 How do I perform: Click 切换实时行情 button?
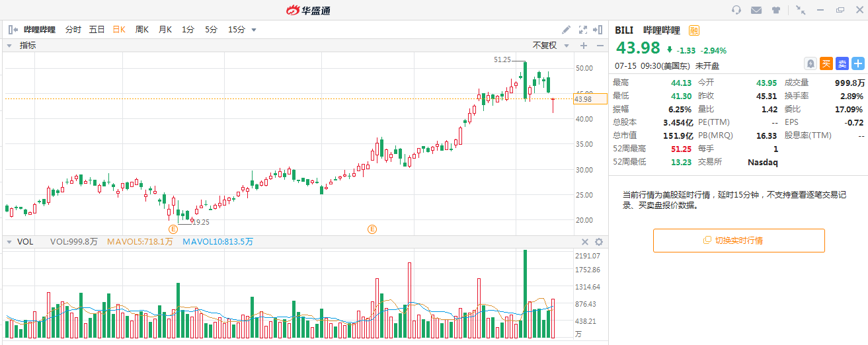(x=738, y=241)
